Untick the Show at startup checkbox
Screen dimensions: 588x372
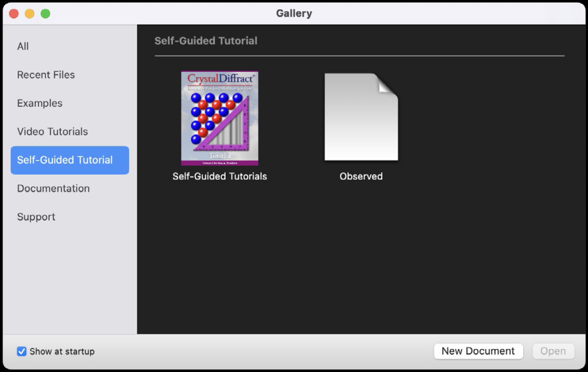point(22,351)
